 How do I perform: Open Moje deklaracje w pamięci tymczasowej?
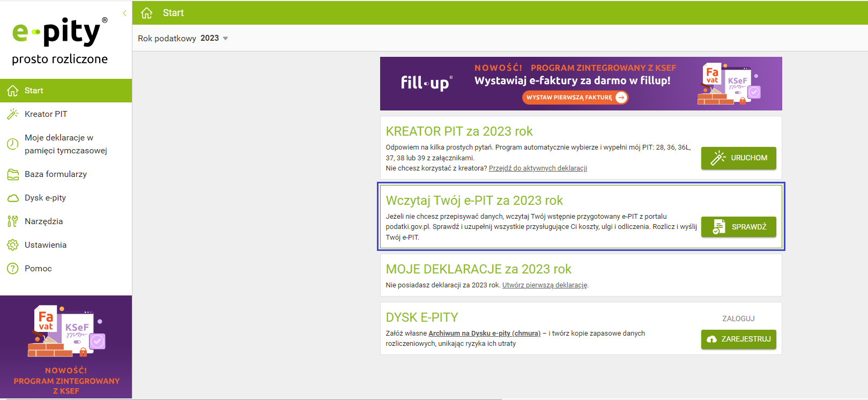65,144
